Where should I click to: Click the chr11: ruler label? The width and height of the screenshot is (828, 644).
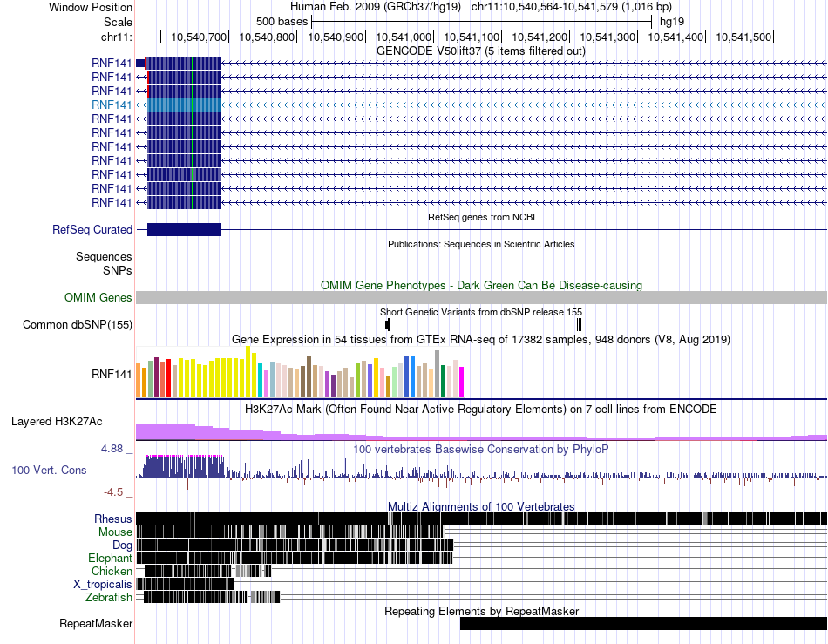[x=117, y=37]
